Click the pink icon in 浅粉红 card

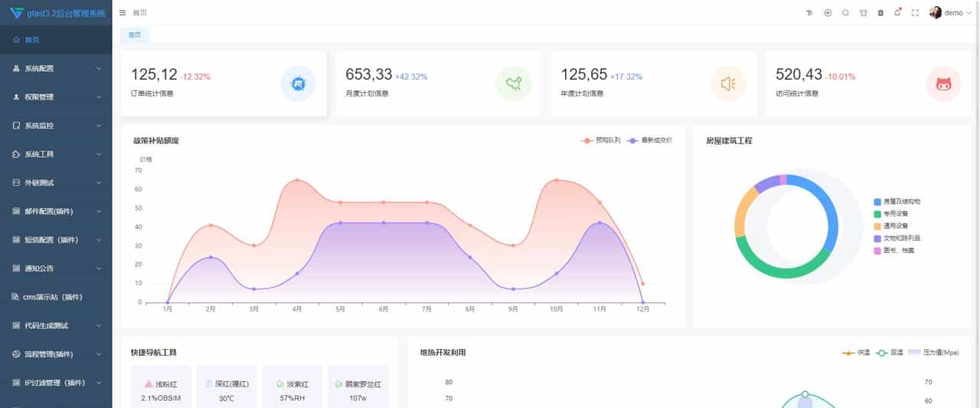149,384
